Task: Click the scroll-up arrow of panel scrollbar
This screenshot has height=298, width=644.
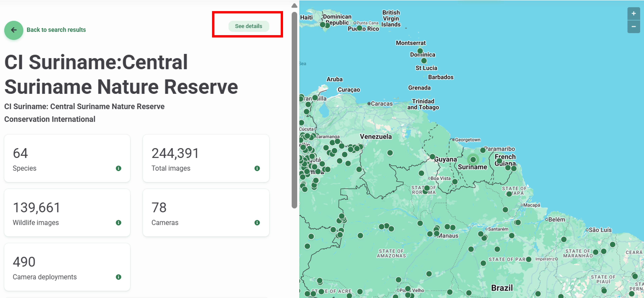Action: tap(294, 6)
